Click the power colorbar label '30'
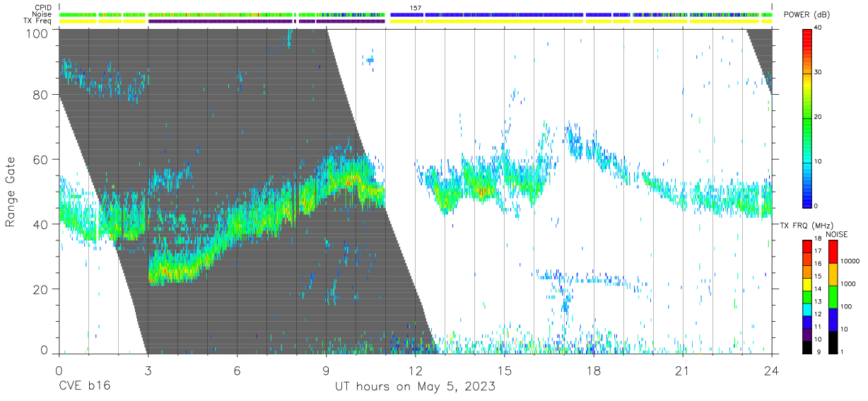Viewport: 868px width, 401px height. point(818,72)
